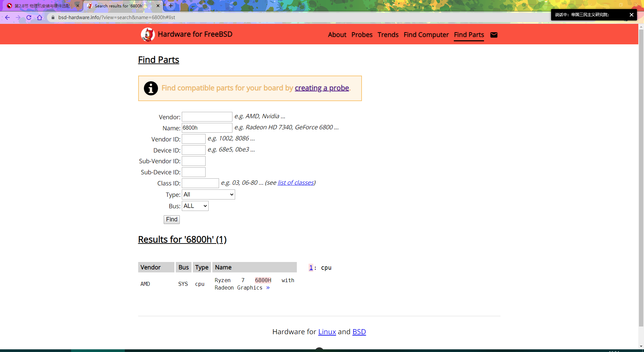Viewport: 644px width, 352px height.
Task: Click the Vendor input field
Action: [207, 117]
